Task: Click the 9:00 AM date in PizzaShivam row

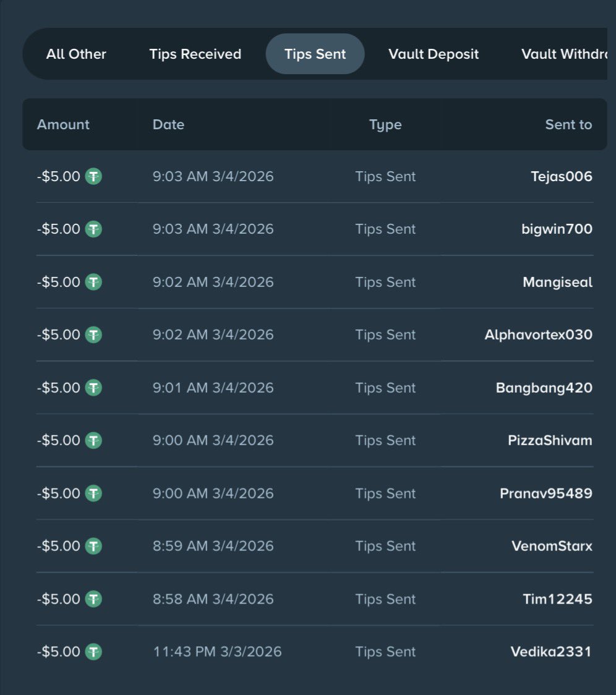Action: click(213, 441)
